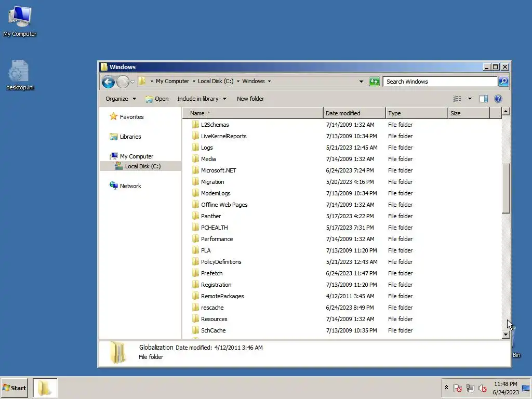
Task: Click My Computer in address path
Action: point(172,82)
